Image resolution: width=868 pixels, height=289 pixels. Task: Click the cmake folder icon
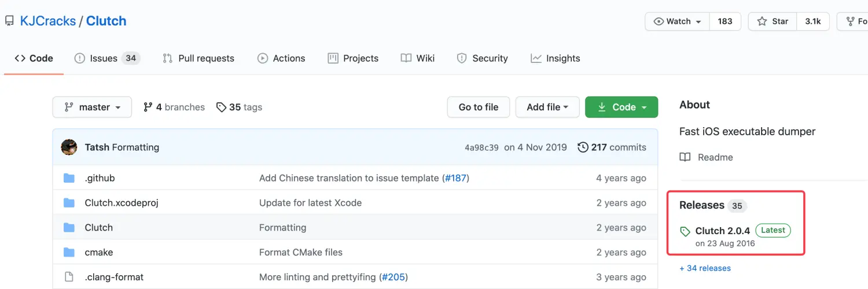point(69,253)
